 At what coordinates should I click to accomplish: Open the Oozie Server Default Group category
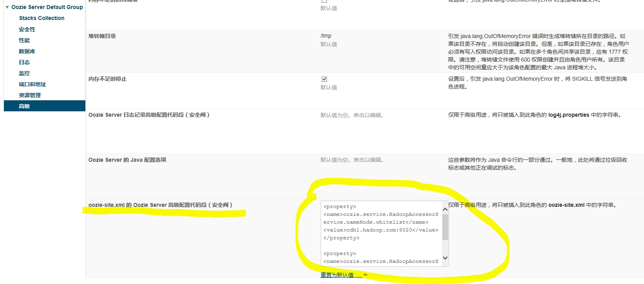click(47, 7)
